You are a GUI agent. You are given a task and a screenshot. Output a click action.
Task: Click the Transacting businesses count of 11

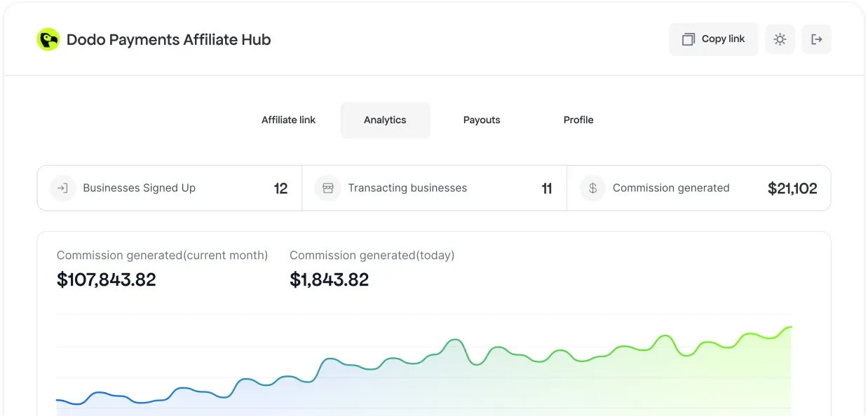pos(547,188)
